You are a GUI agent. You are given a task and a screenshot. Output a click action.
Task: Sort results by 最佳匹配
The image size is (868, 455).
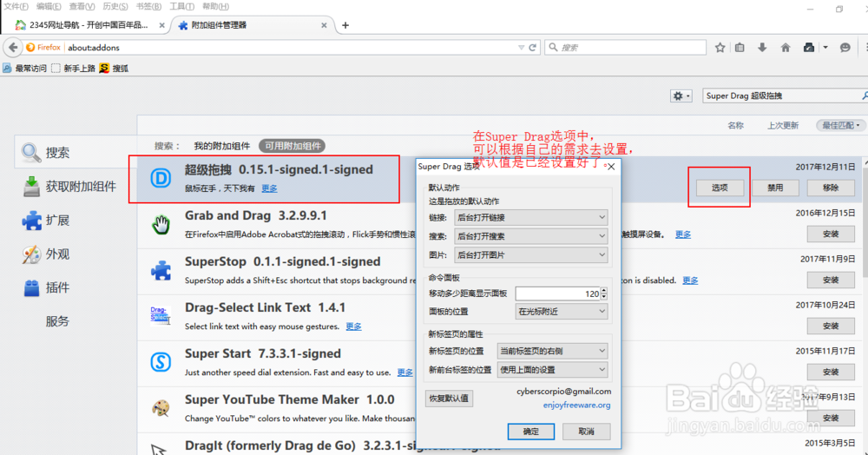pyautogui.click(x=840, y=126)
